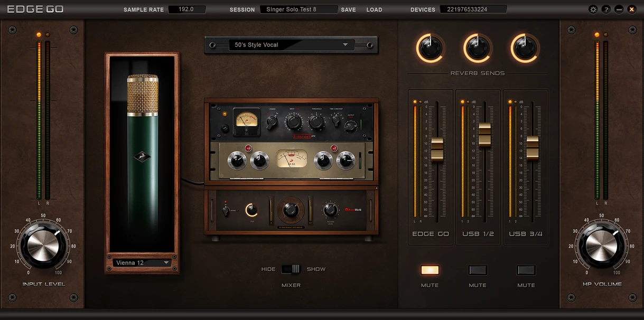Viewport: 644px width, 320px height.
Task: Click the help question mark icon
Action: pyautogui.click(x=606, y=10)
